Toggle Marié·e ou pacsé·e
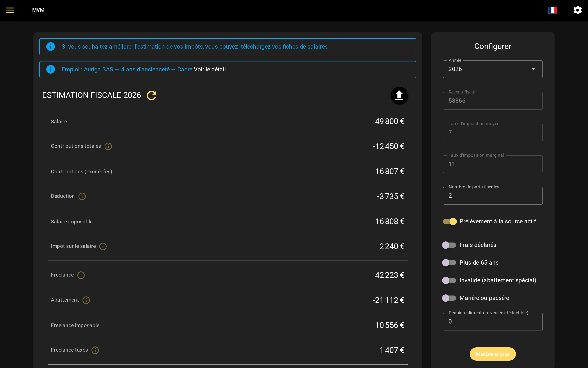This screenshot has height=368, width=588. coord(449,298)
